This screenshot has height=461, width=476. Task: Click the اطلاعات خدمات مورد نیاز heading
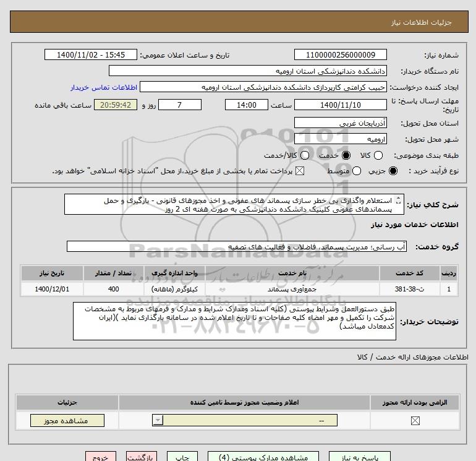(x=414, y=225)
